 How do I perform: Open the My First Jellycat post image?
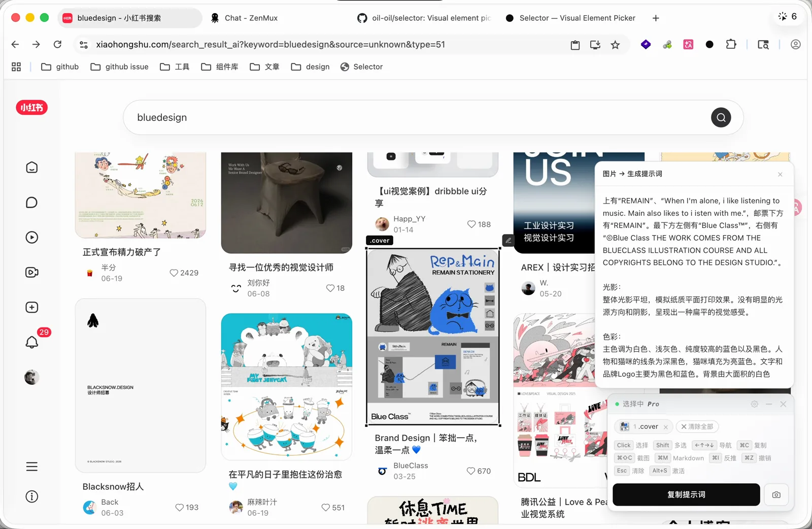pyautogui.click(x=286, y=386)
